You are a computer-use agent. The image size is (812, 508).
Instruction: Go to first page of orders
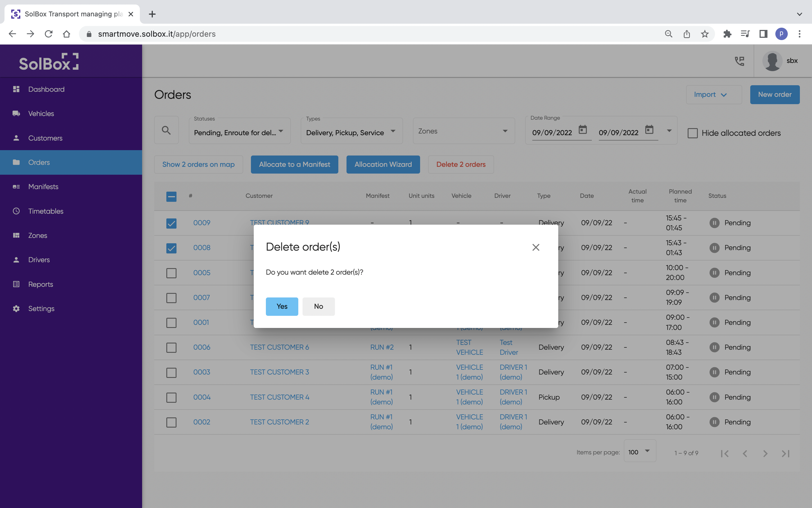click(725, 454)
